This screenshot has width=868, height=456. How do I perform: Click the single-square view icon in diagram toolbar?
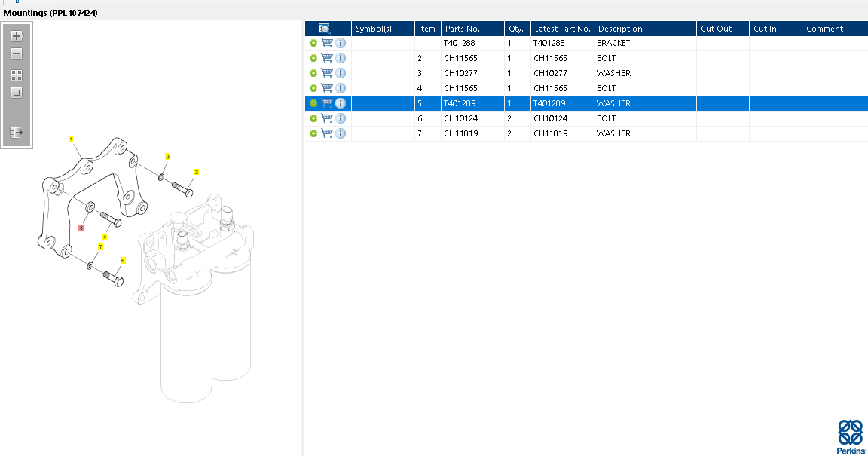17,93
